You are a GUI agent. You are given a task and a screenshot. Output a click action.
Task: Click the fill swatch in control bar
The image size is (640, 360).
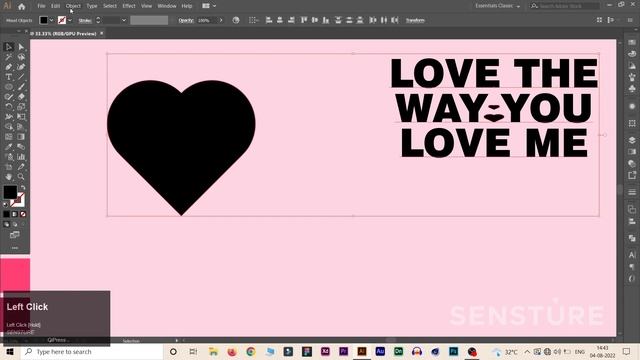44,20
